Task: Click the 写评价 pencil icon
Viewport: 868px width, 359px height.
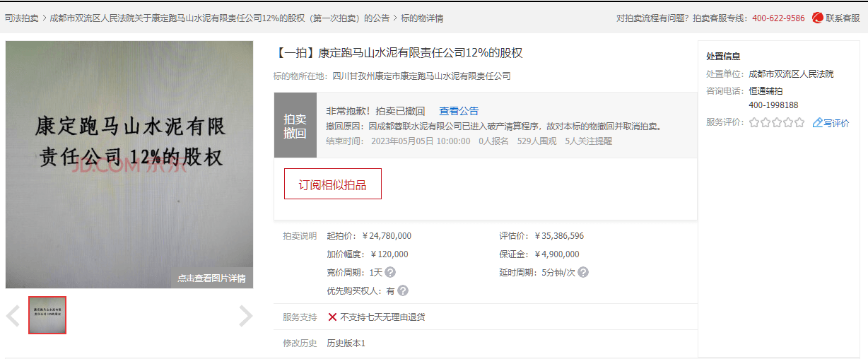Action: [x=818, y=123]
